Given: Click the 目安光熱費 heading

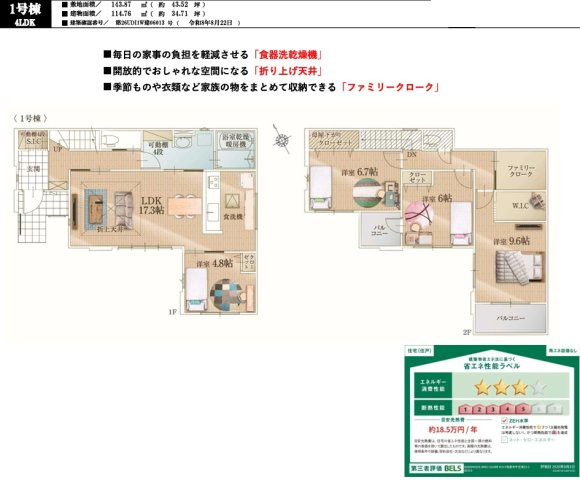Looking at the screenshot, I should (452, 420).
